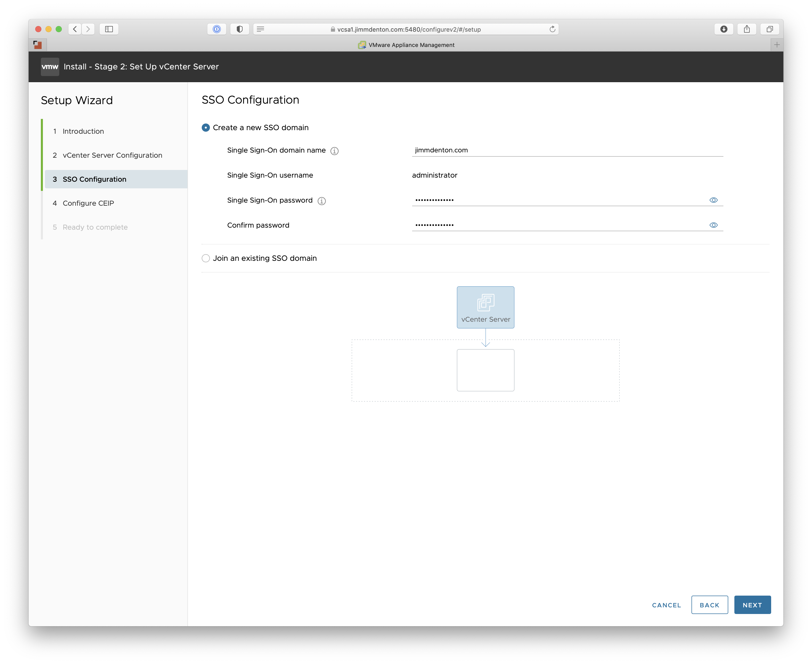Click the NEXT button
The height and width of the screenshot is (664, 812).
752,605
